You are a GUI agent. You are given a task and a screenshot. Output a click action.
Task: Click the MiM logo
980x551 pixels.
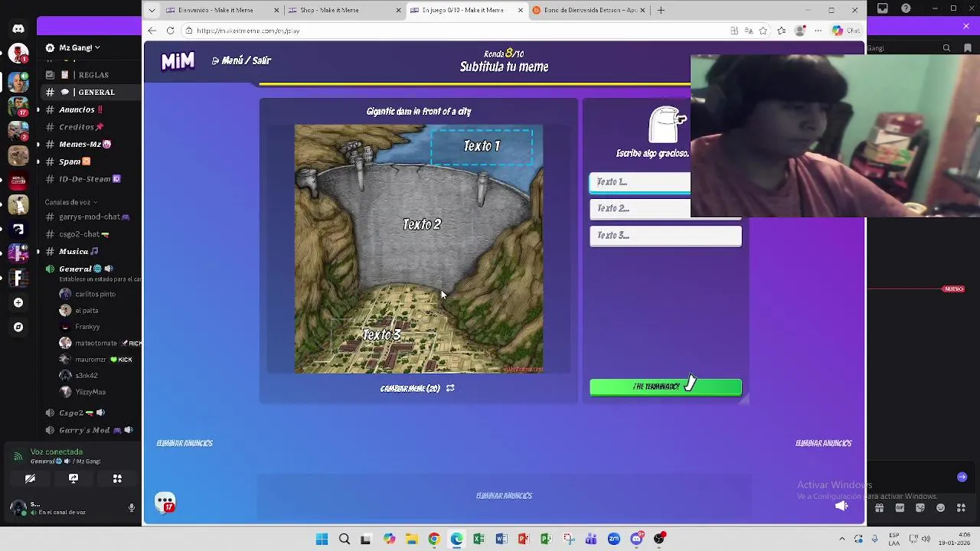pos(178,61)
